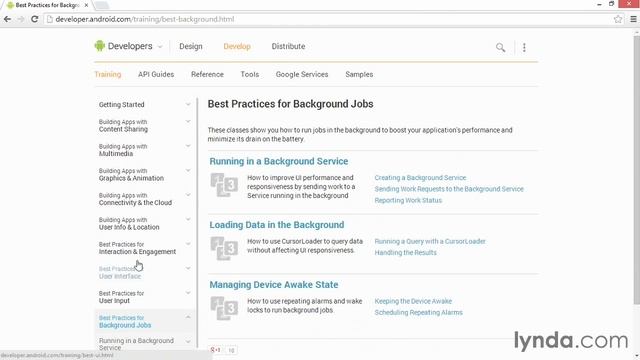This screenshot has height=360, width=640.
Task: Switch to the API Guides tab
Action: click(156, 74)
